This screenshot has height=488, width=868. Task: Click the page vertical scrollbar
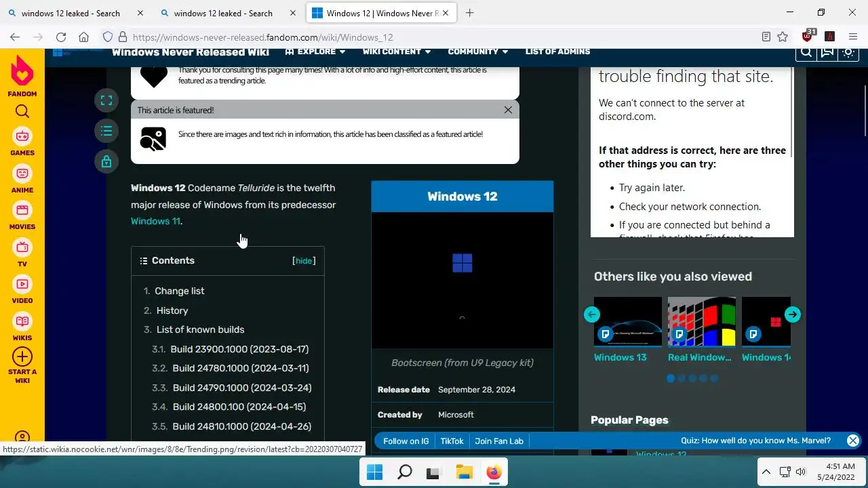tap(865, 112)
